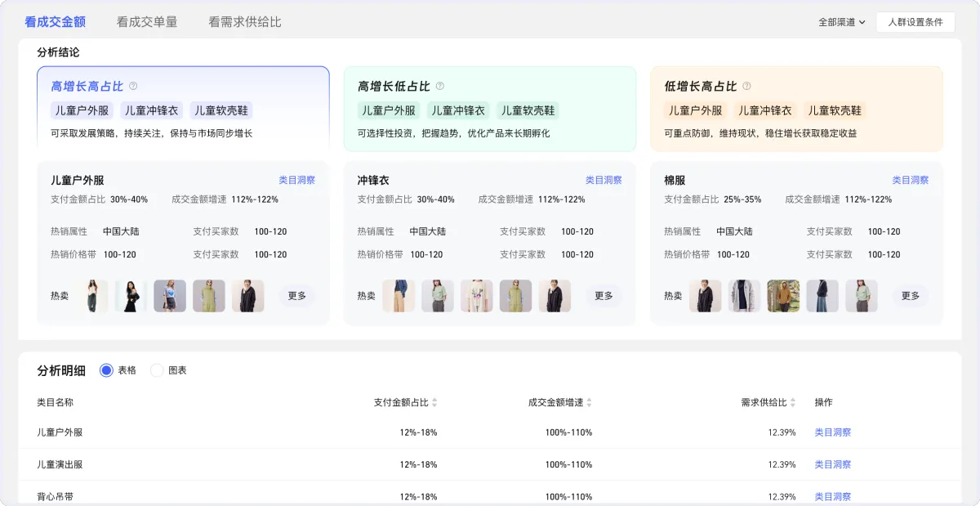
Task: Open first hot-selling thumbnail in 儿童户外服 card
Action: 92,296
